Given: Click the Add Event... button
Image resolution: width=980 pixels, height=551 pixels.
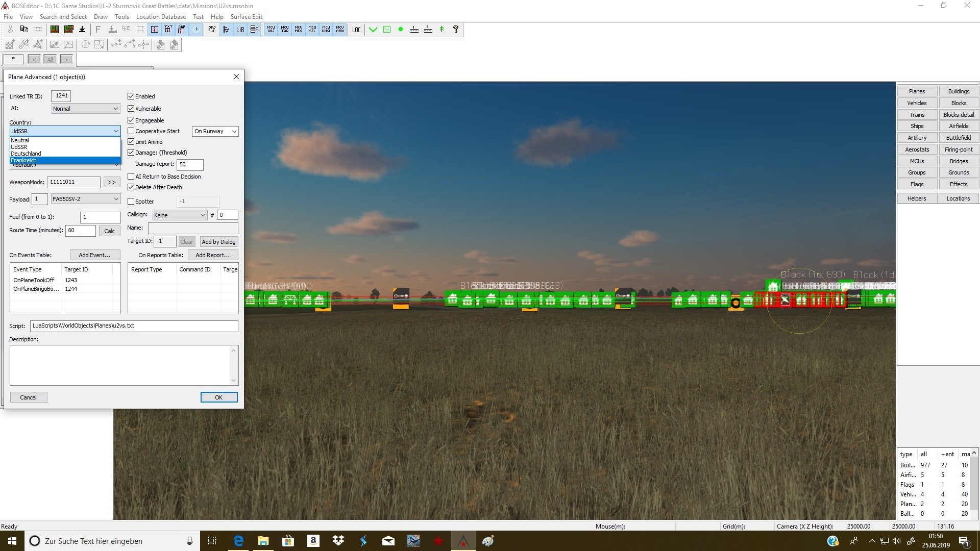Looking at the screenshot, I should [94, 255].
